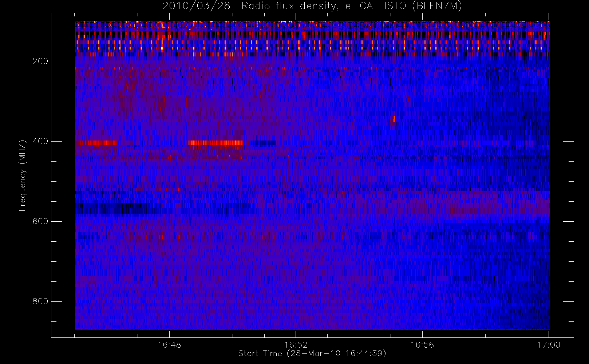589x364 pixels.
Task: Select the 400 frequency tick label
Action: (40, 141)
